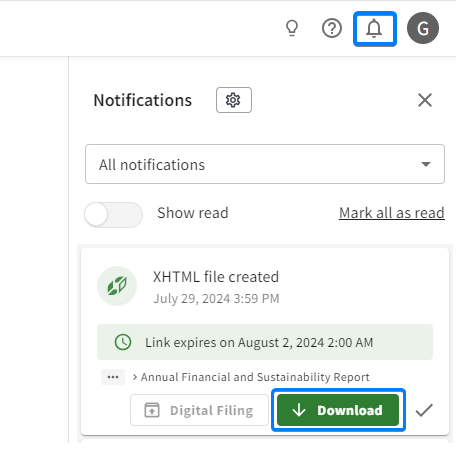Open the question mark help icon
Image resolution: width=456 pixels, height=453 pixels.
(x=332, y=28)
